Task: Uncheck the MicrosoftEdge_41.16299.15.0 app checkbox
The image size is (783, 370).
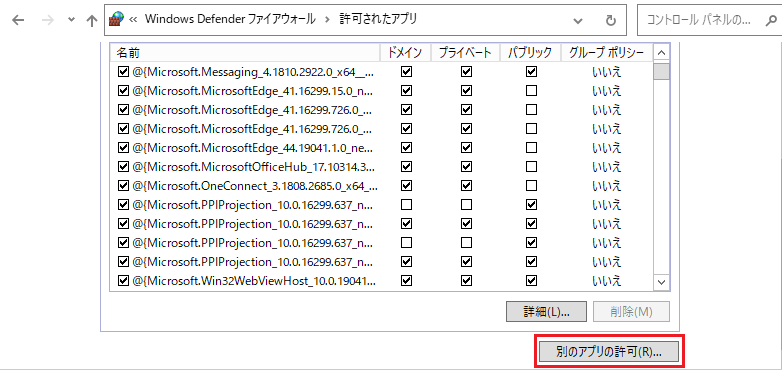Action: coord(123,91)
